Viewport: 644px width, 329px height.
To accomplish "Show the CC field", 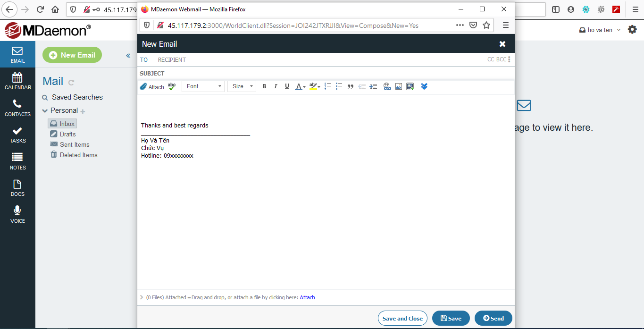I will pos(491,59).
